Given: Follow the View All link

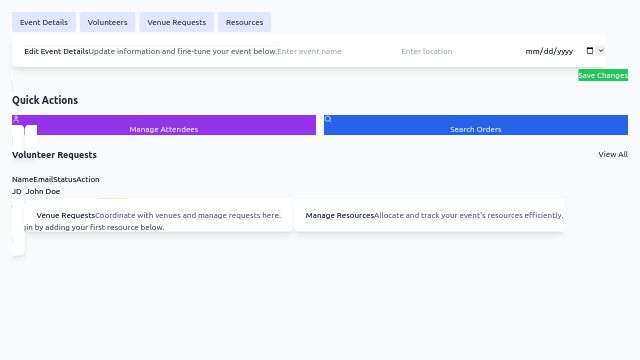Looking at the screenshot, I should coord(613,154).
